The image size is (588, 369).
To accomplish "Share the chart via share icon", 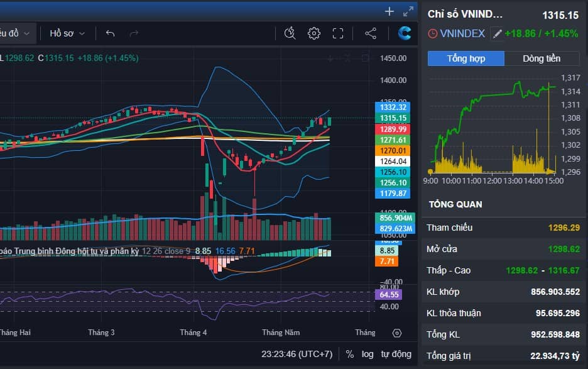I will [371, 33].
